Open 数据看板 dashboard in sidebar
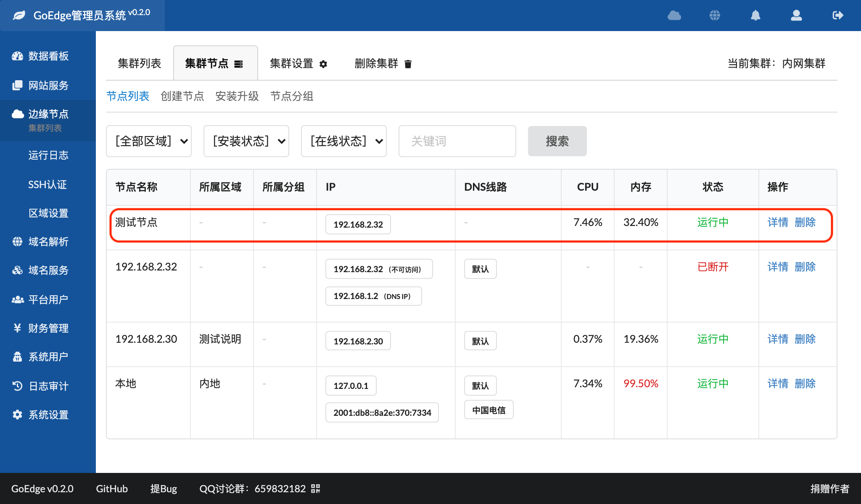 [x=48, y=56]
